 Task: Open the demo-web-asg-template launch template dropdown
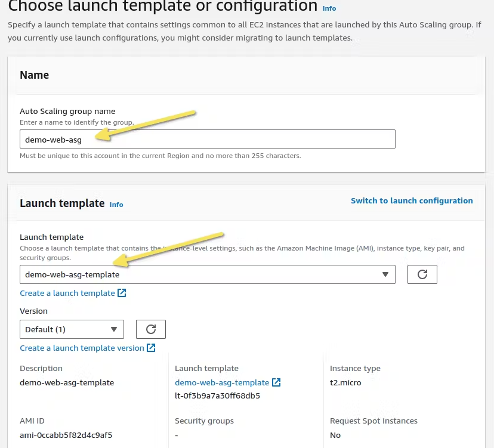point(207,274)
